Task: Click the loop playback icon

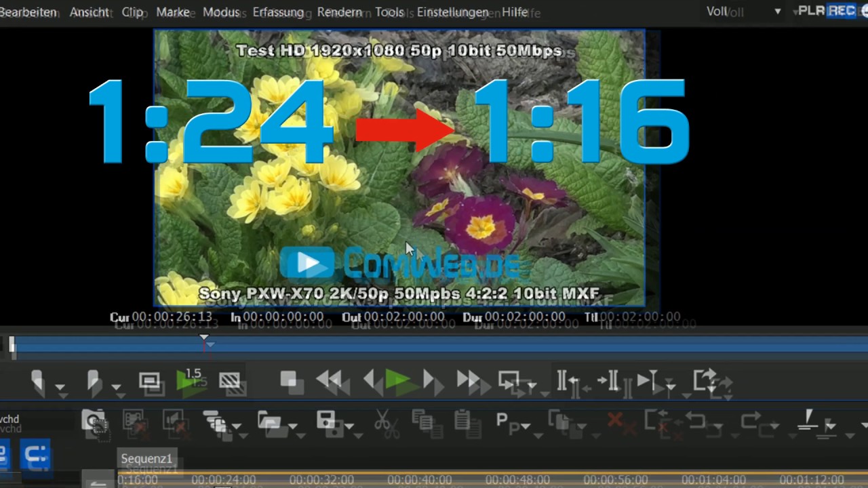Action: pyautogui.click(x=509, y=380)
